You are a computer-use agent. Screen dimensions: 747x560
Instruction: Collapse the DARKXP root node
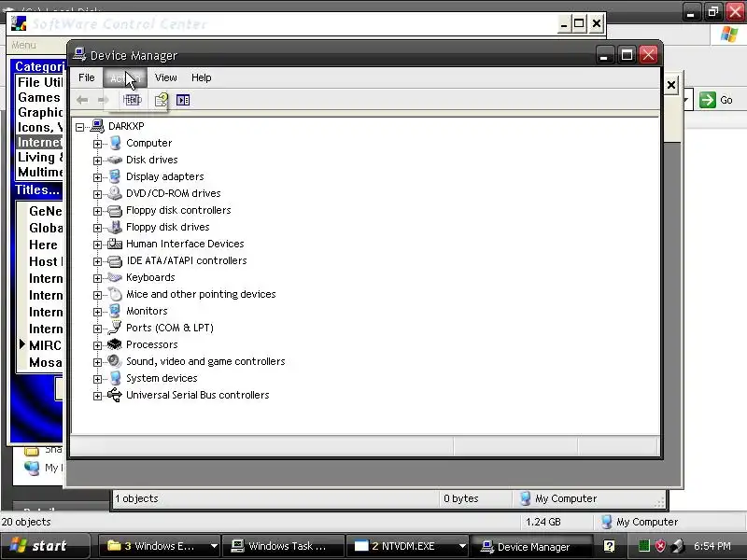(x=80, y=127)
